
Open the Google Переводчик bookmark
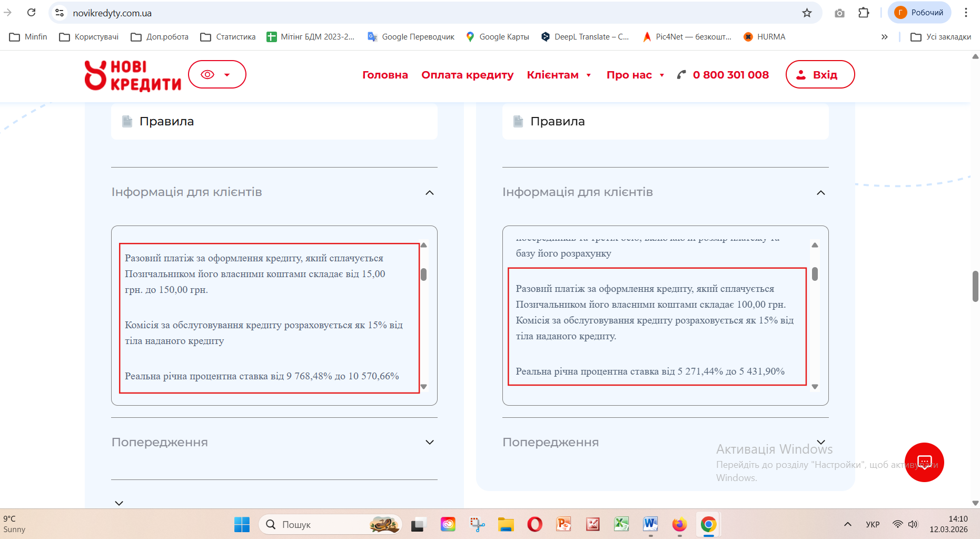(x=411, y=37)
